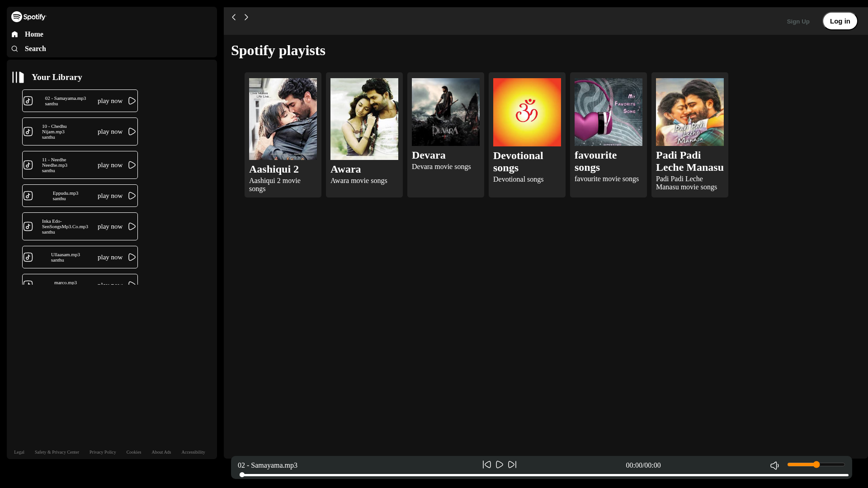
Task: Open the About Ads link
Action: pyautogui.click(x=161, y=452)
